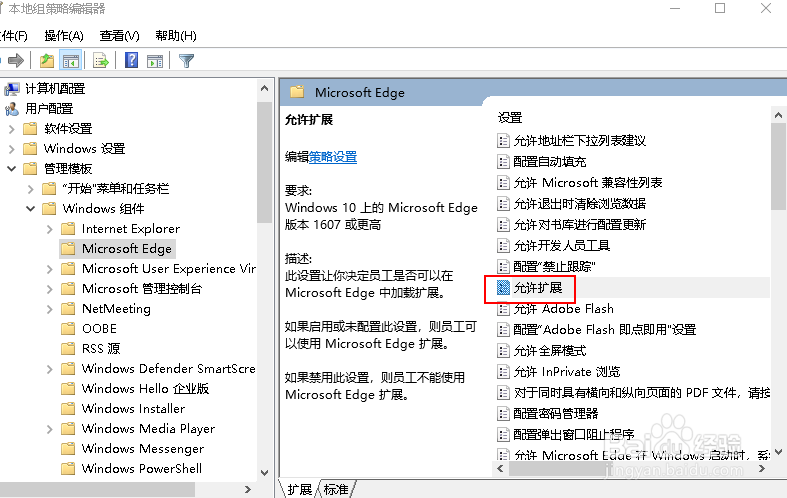Image resolution: width=787 pixels, height=498 pixels.
Task: Click the settings list scroll right arrow
Action: (762, 468)
